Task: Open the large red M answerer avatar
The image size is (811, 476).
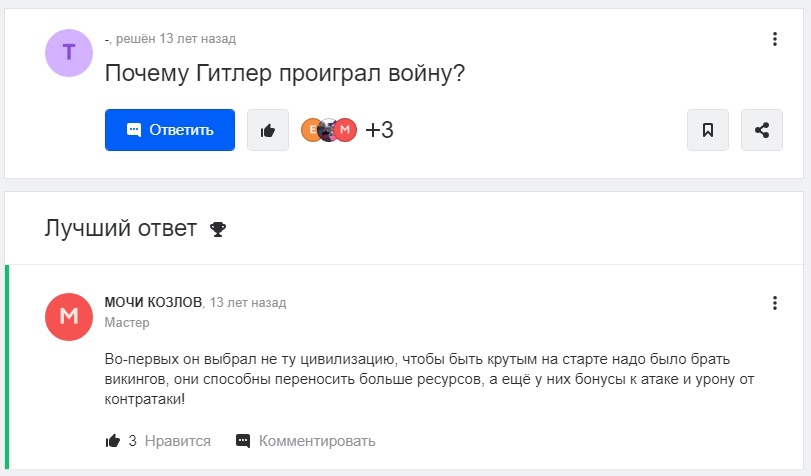Action: pyautogui.click(x=68, y=317)
